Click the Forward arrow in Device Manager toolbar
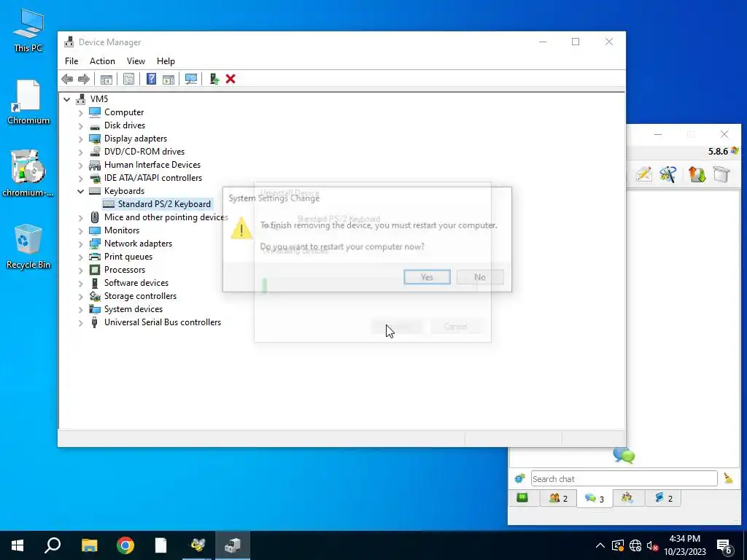The image size is (747, 560). pos(84,79)
